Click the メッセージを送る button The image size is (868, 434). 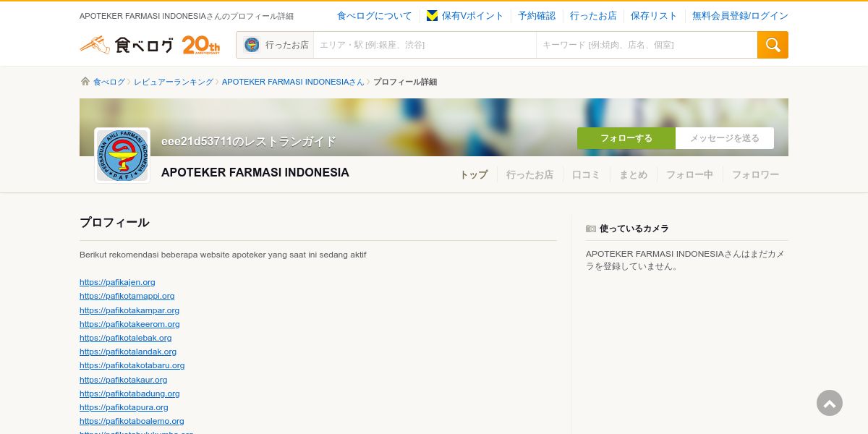(x=725, y=138)
